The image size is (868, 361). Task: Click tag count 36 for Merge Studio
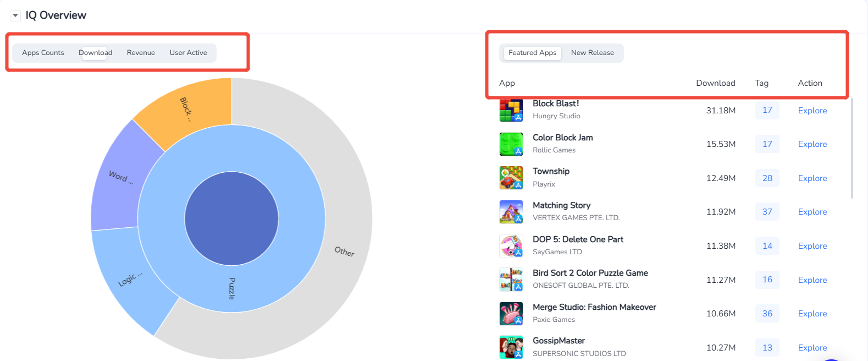pos(767,314)
